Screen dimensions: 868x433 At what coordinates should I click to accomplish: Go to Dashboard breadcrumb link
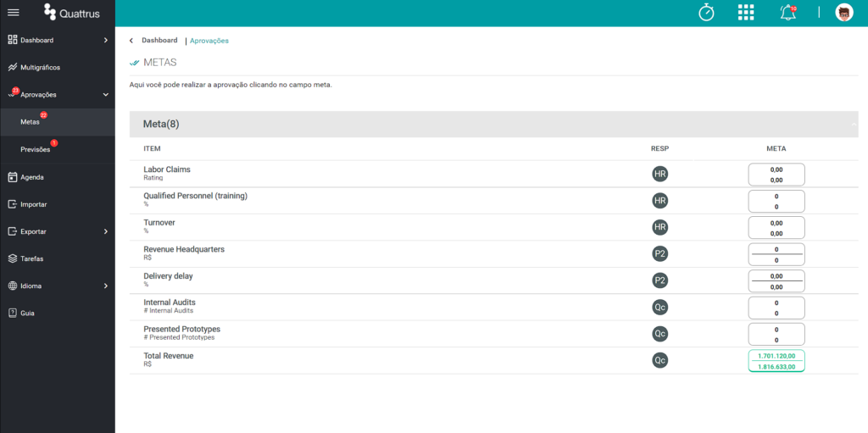pyautogui.click(x=159, y=41)
